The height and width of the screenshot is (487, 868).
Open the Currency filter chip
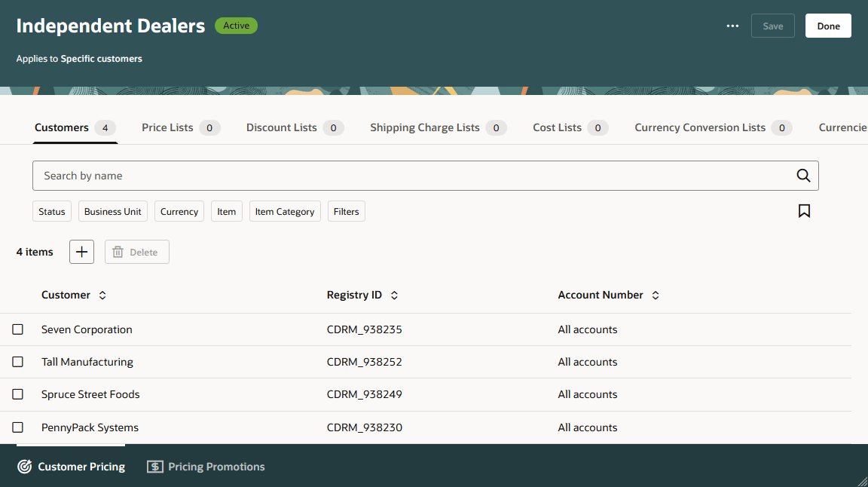(179, 212)
